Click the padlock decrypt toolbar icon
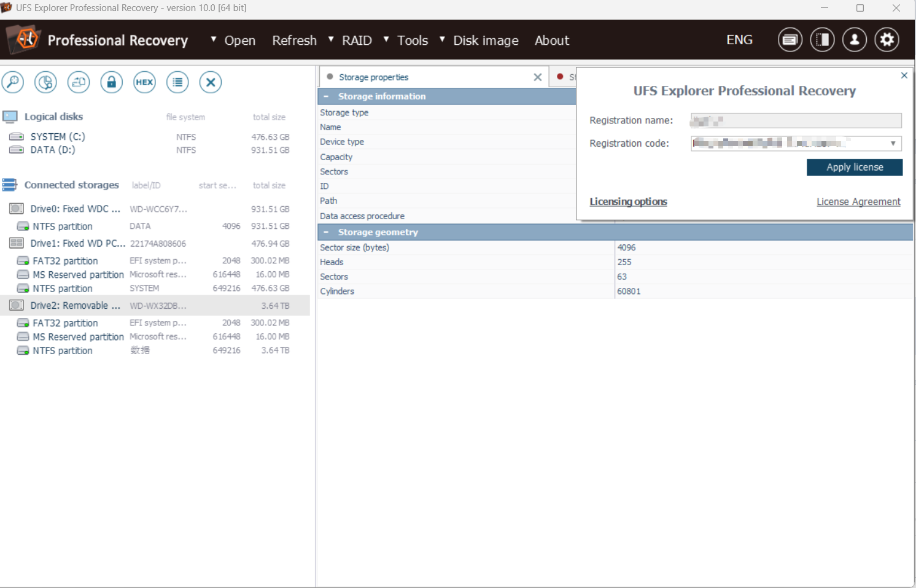916x588 pixels. tap(112, 82)
